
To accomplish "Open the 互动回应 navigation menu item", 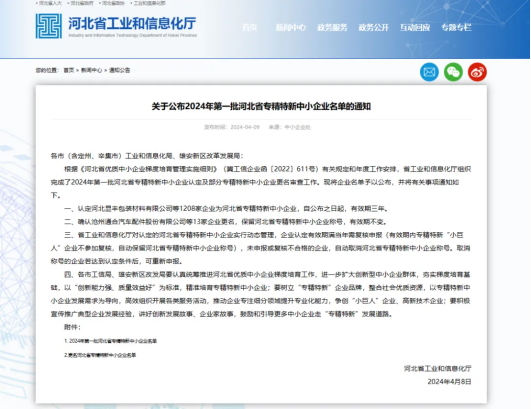I will [x=415, y=27].
